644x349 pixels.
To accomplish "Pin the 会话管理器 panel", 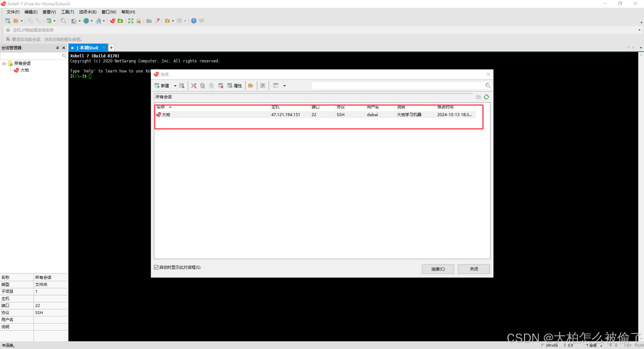I will [57, 48].
